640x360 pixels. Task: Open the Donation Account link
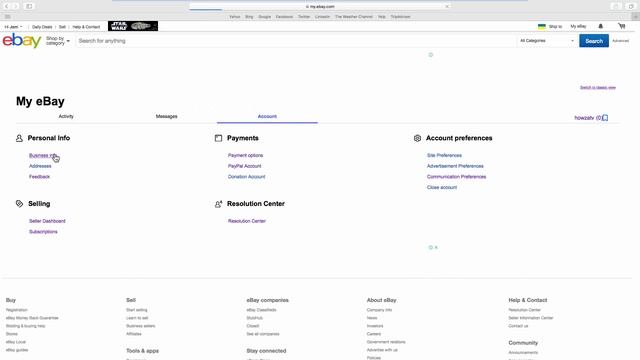coord(247,177)
